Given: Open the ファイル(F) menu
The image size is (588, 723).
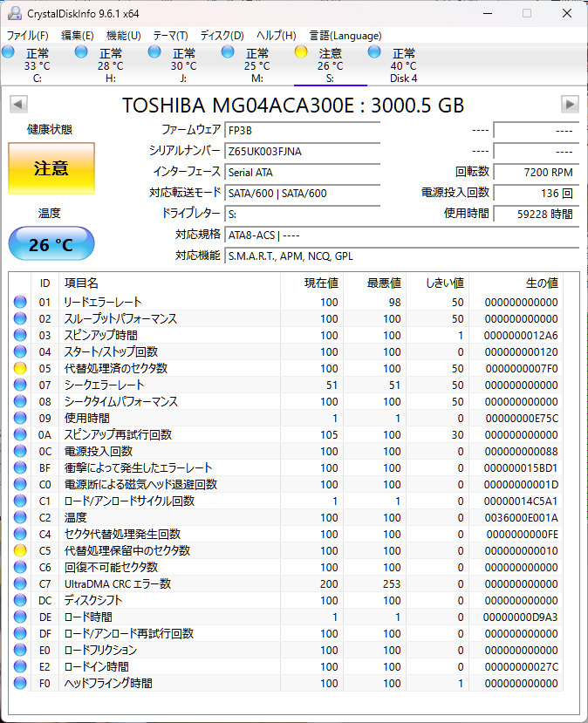Looking at the screenshot, I should point(27,36).
